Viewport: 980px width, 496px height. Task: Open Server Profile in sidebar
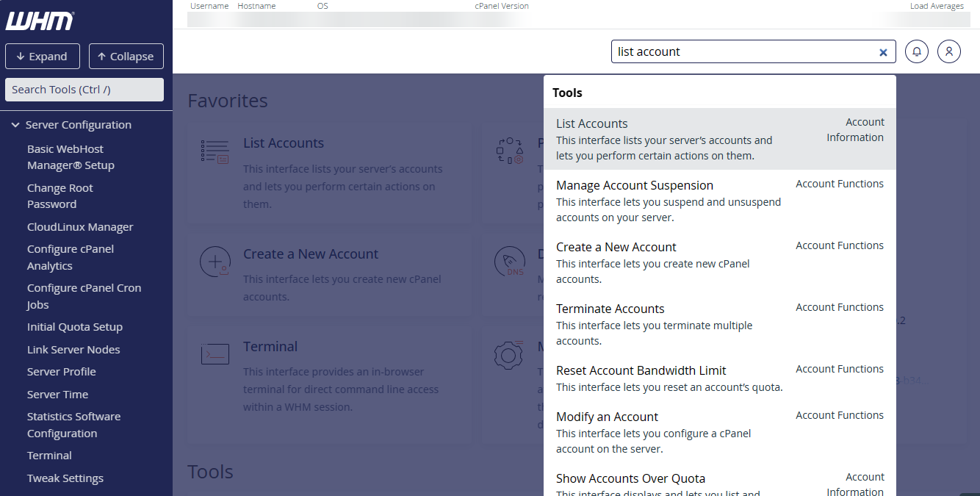click(x=62, y=372)
